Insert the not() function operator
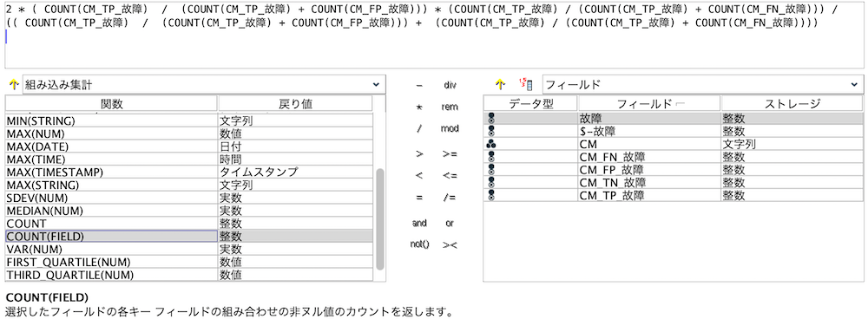This screenshot has width=868, height=332. tap(419, 244)
